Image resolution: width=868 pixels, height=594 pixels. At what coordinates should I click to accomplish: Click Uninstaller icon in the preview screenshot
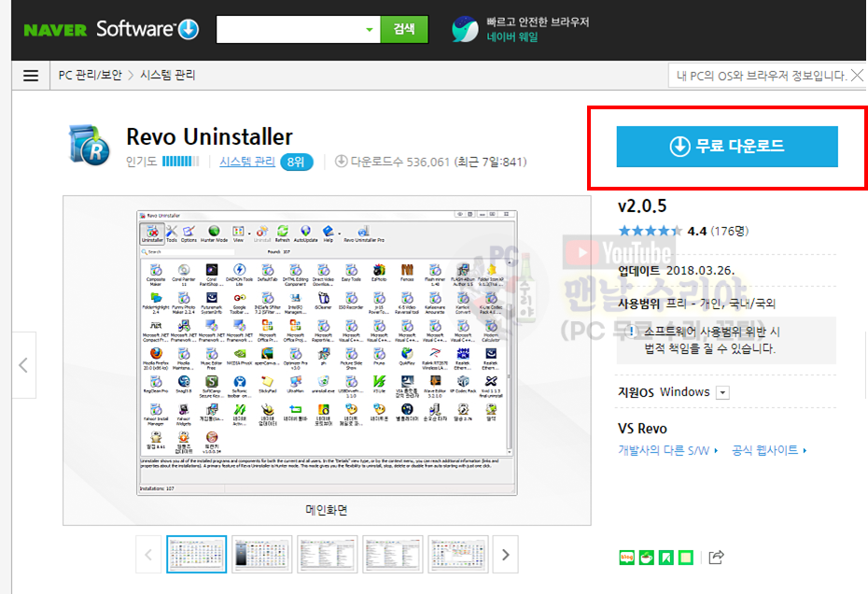coord(152,233)
